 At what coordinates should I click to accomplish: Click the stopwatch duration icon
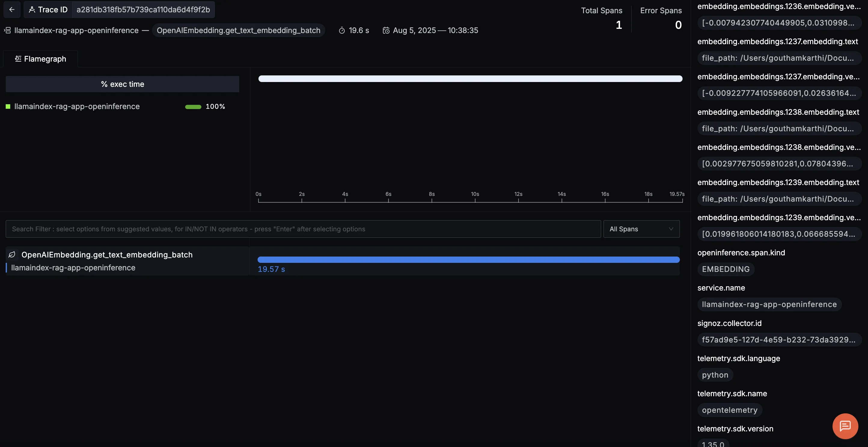[x=342, y=30]
